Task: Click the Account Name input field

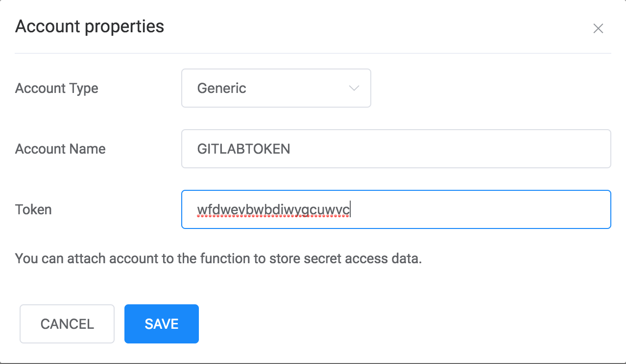Action: click(x=396, y=149)
